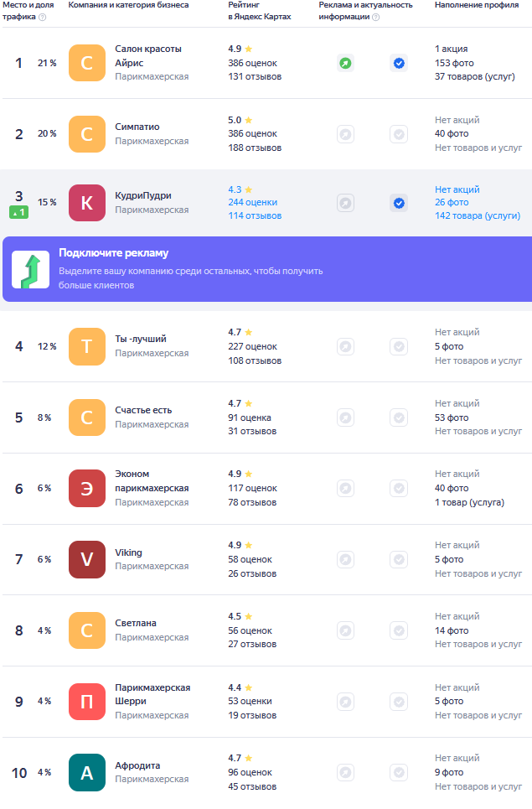Click the red «Э» avatar of Эконом парикмахерская
This screenshot has height=809, width=532.
point(87,488)
